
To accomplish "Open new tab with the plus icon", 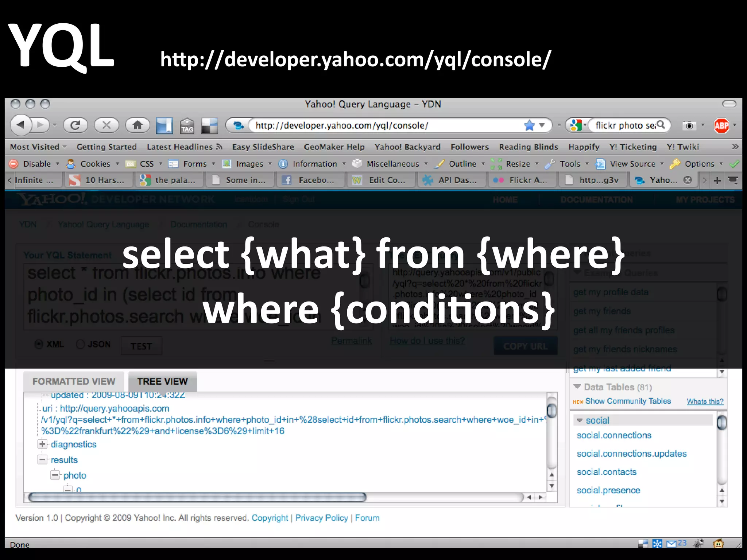I will 717,180.
